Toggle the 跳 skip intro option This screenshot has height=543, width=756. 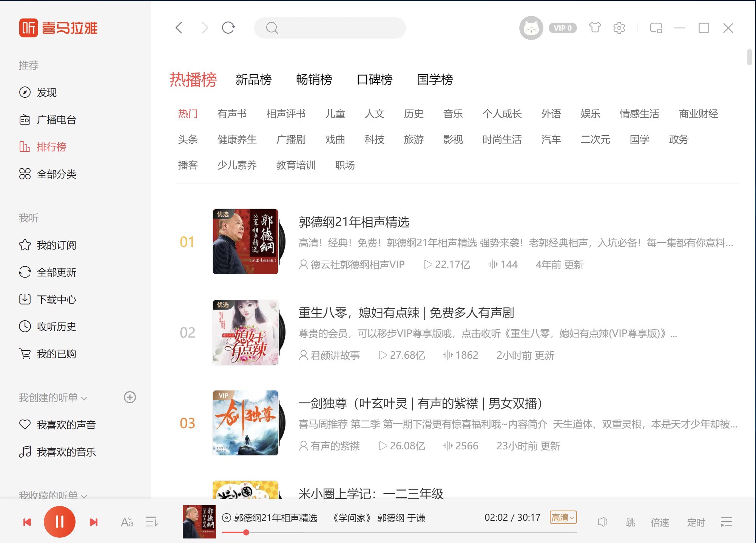(630, 523)
